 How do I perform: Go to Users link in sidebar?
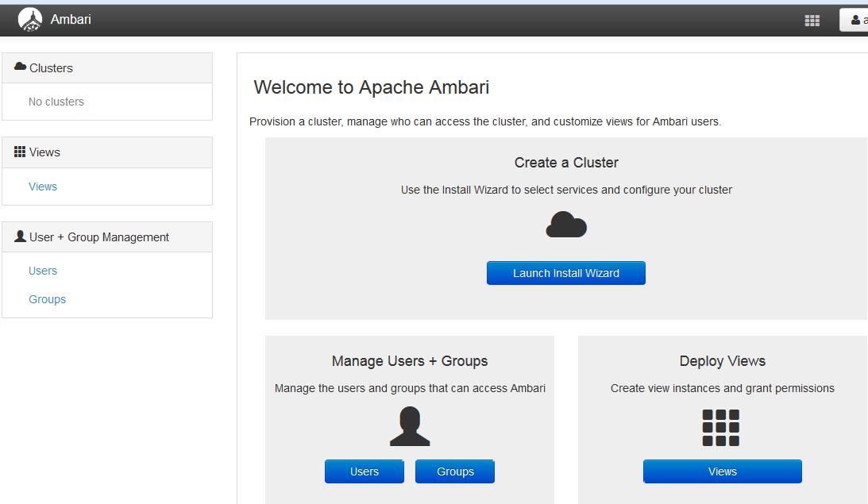(43, 271)
